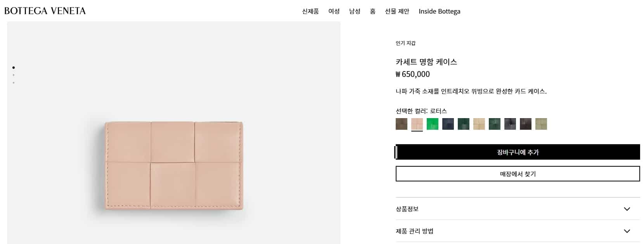644x244 pixels.
Task: Select the second image carousel dot
Action: coord(14,75)
